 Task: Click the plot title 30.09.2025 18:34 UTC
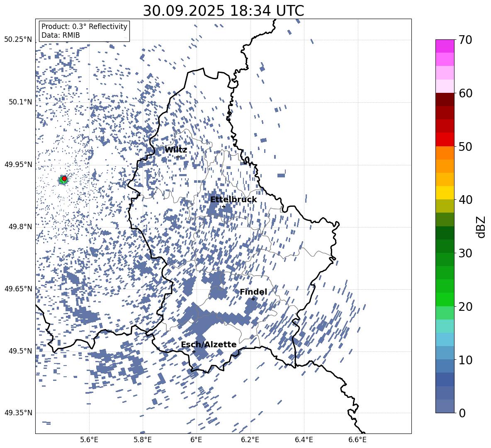[x=223, y=11]
